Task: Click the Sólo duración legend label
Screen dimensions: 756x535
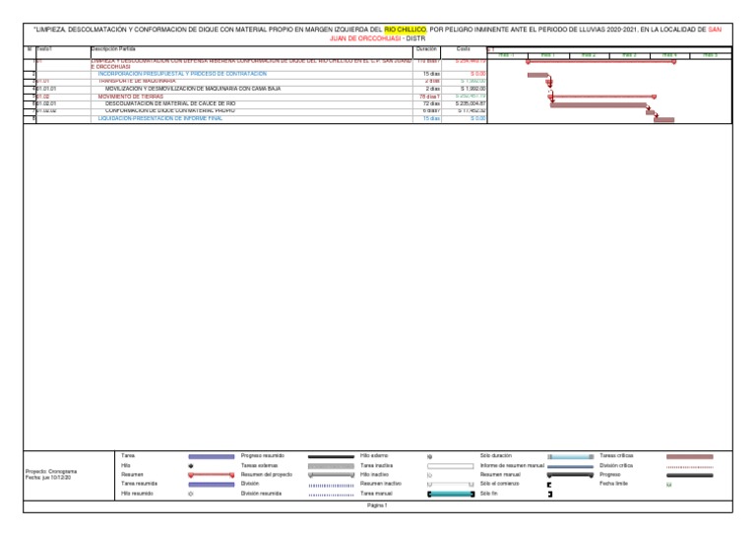Action: 496,456
